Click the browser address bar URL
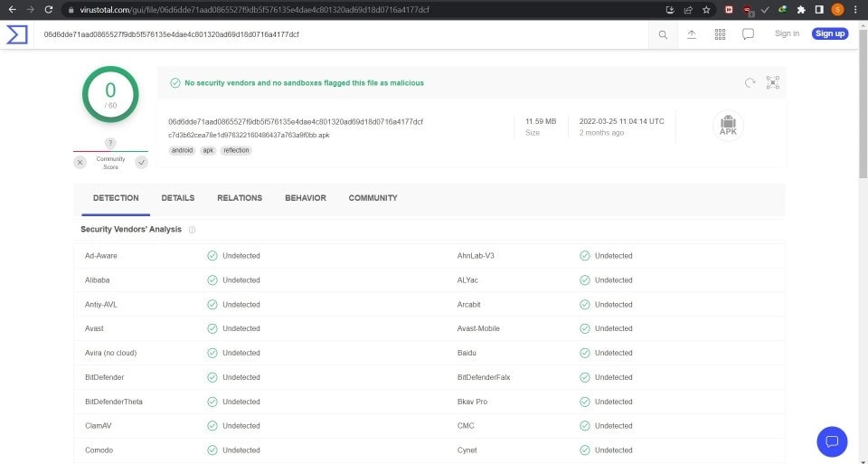This screenshot has width=868, height=464. (255, 9)
